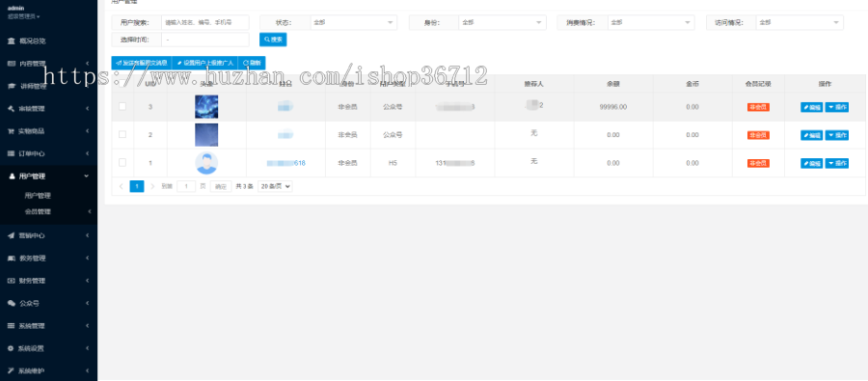The image size is (868, 381).
Task: Open the 消费情况 dropdown
Action: (x=651, y=22)
